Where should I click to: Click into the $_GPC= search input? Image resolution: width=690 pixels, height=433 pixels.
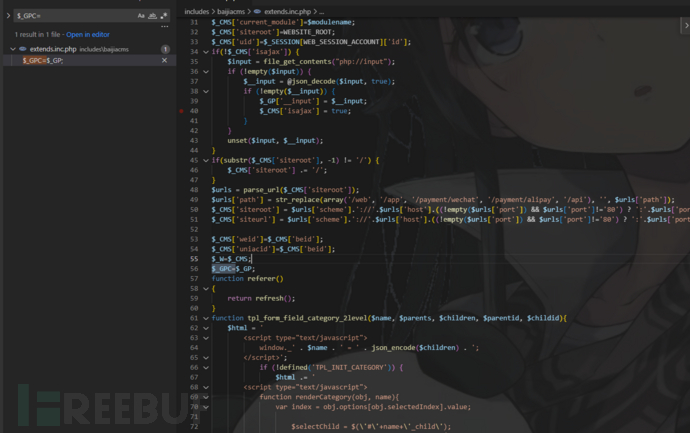(75, 16)
